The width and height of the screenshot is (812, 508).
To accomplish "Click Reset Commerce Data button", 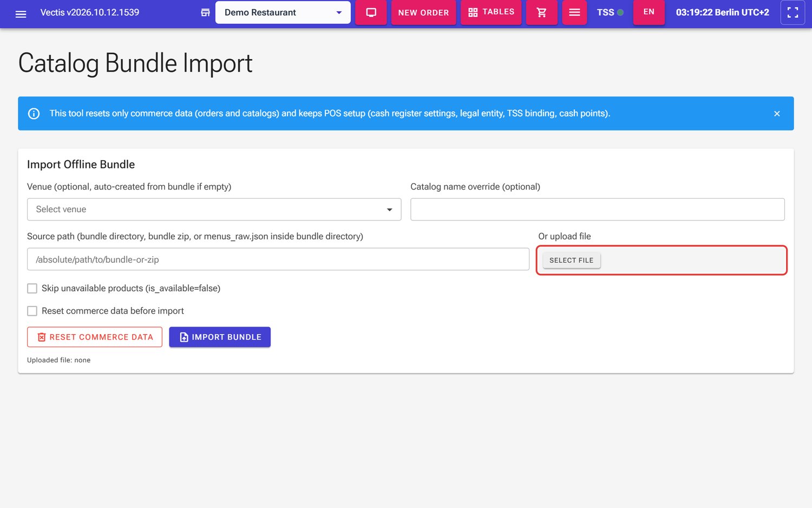I will tap(95, 337).
